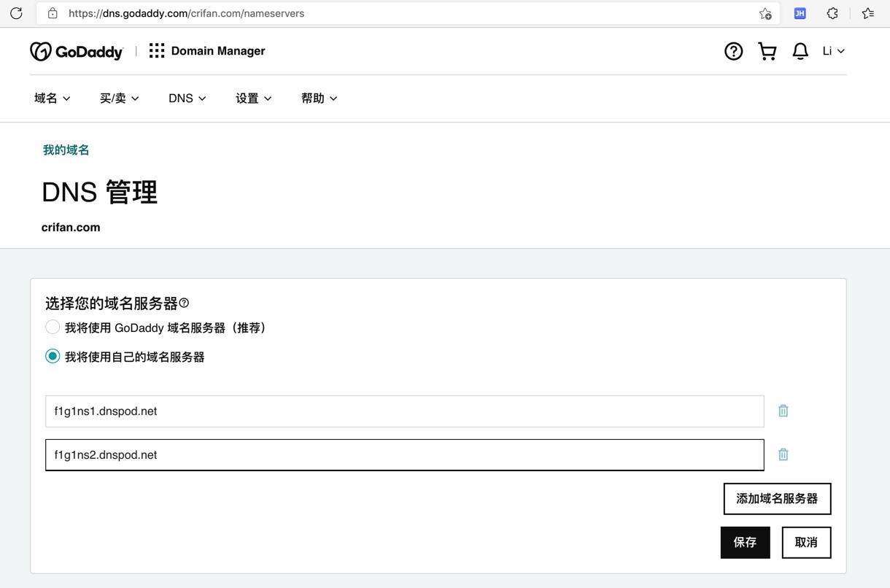Open the shopping cart icon
This screenshot has height=588, width=890.
pos(767,51)
